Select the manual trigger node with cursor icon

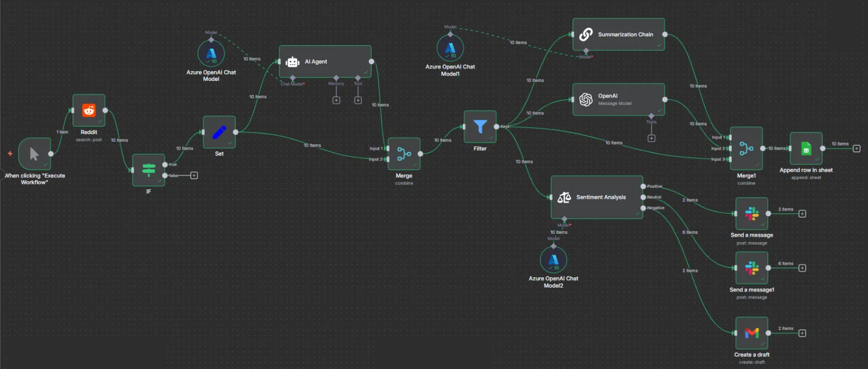coord(35,154)
